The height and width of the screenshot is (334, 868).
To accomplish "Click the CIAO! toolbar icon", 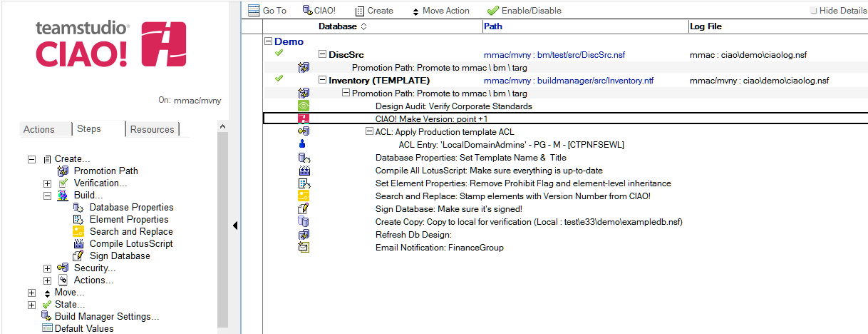I will pyautogui.click(x=307, y=11).
